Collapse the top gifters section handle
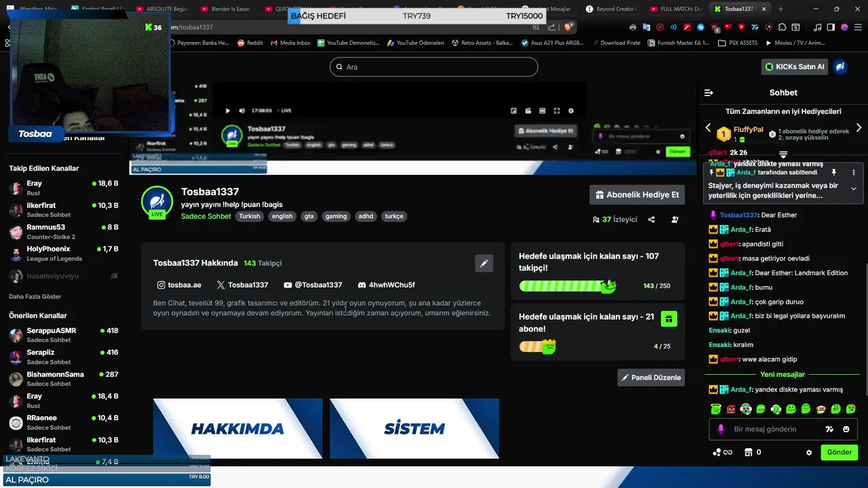The image size is (868, 488). (x=783, y=155)
